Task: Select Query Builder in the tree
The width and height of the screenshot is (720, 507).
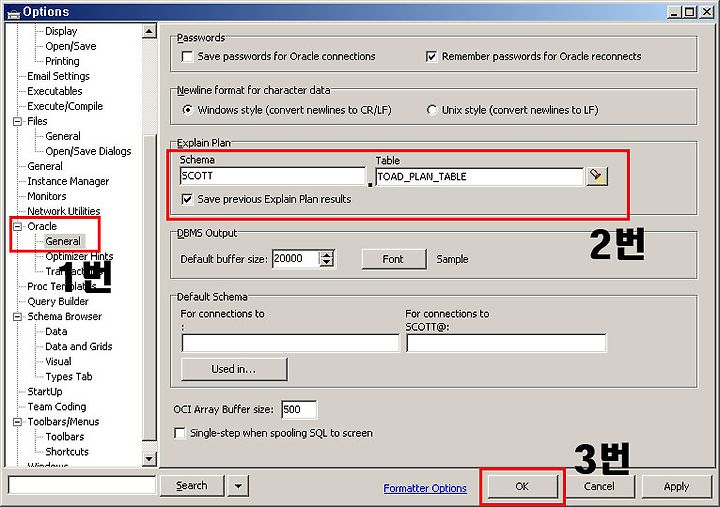Action: (58, 302)
